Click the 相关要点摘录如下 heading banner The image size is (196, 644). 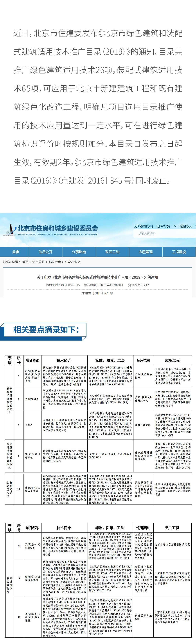(x=46, y=330)
